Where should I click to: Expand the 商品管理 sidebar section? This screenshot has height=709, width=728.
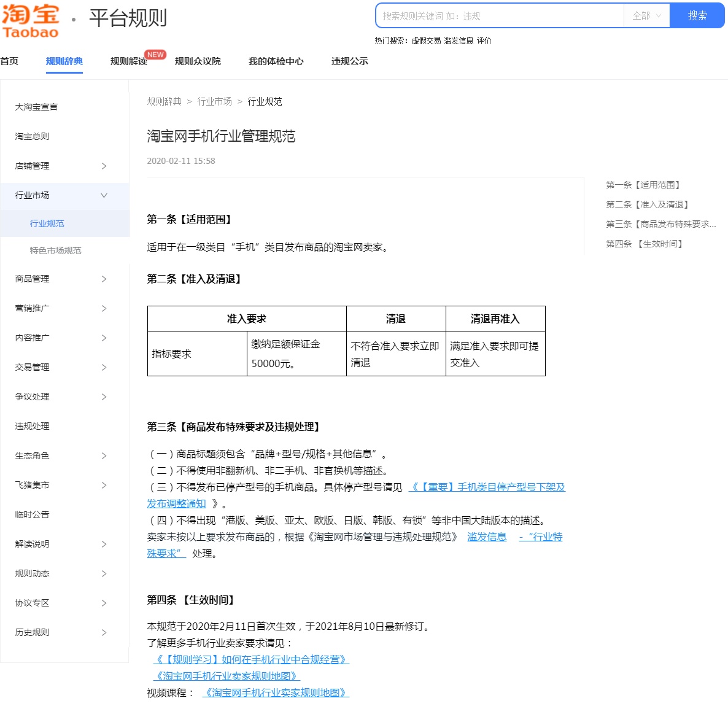(64, 279)
